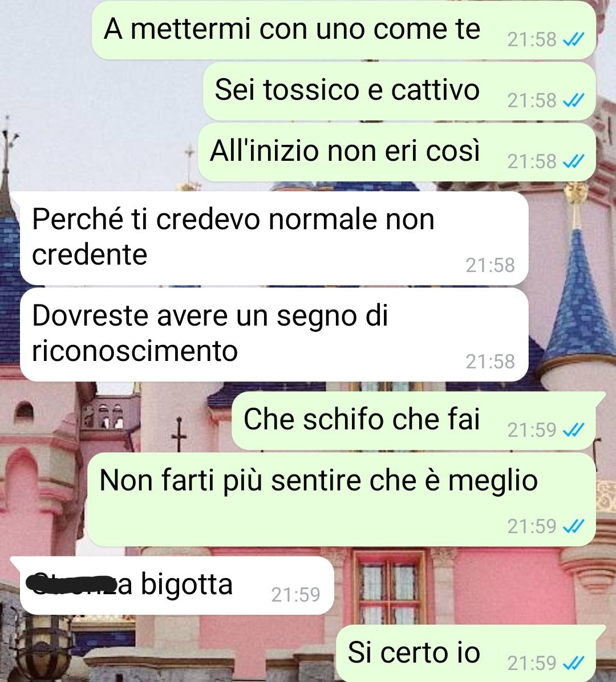This screenshot has height=682, width=616.
Task: Select the 'Perché ti credevo normale' received message
Action: (x=274, y=238)
